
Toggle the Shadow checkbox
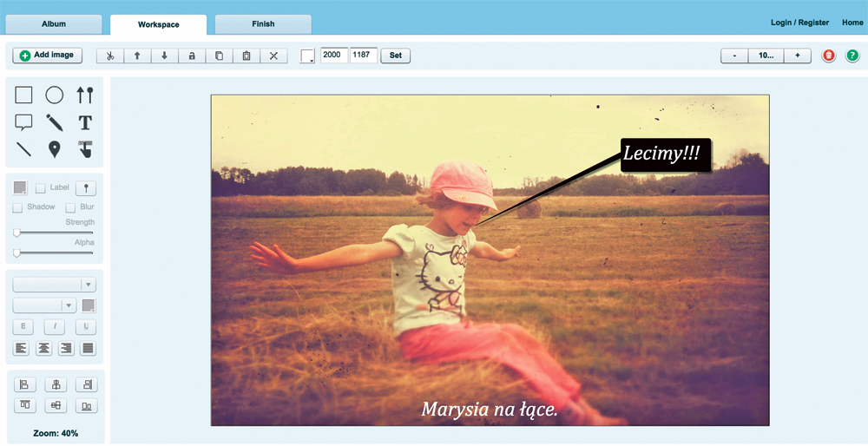pos(17,208)
